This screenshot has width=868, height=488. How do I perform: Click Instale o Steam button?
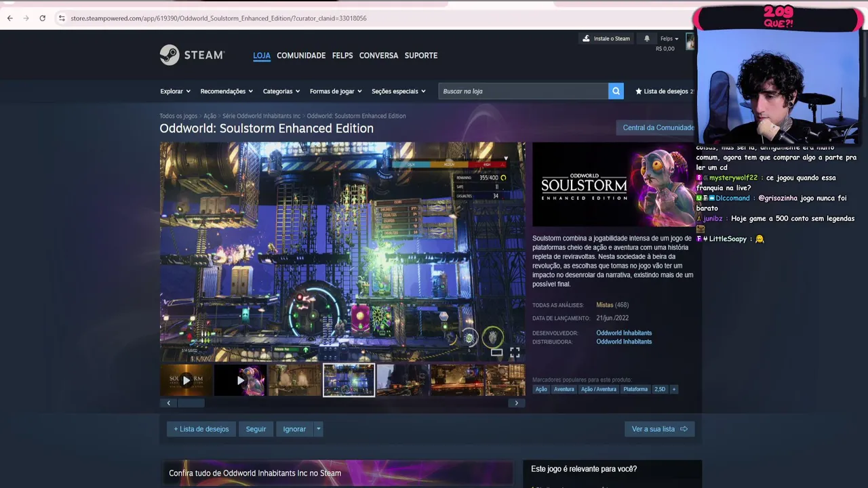606,39
